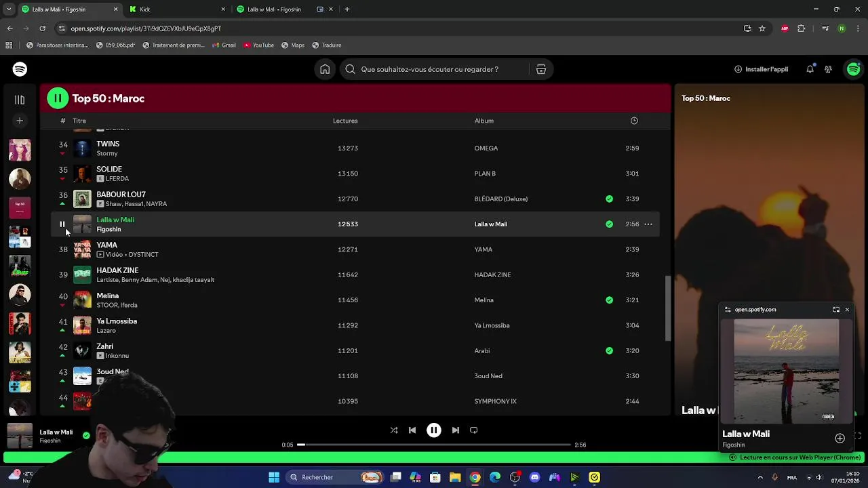Open the Browse icon in the search bar
The width and height of the screenshot is (868, 488).
coord(541,69)
